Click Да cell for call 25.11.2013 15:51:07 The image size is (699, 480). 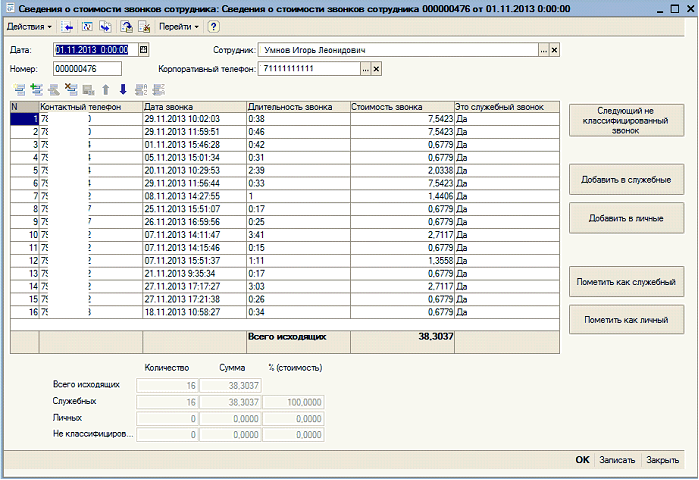pos(506,209)
